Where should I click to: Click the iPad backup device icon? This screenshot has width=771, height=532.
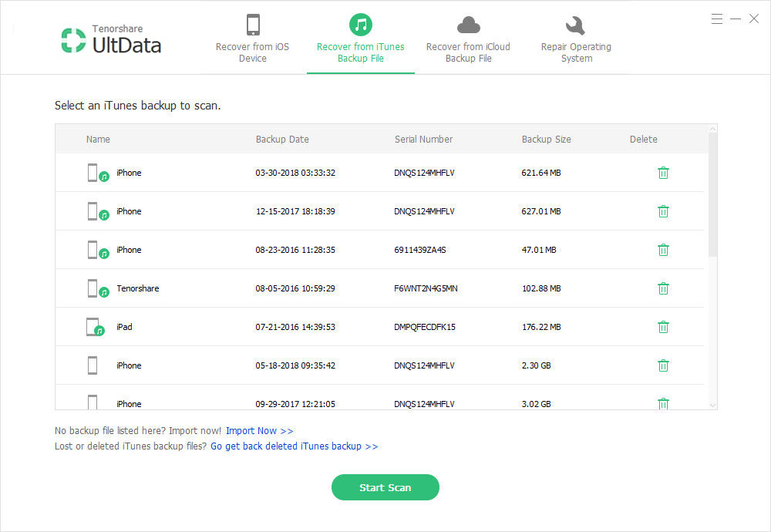[96, 327]
